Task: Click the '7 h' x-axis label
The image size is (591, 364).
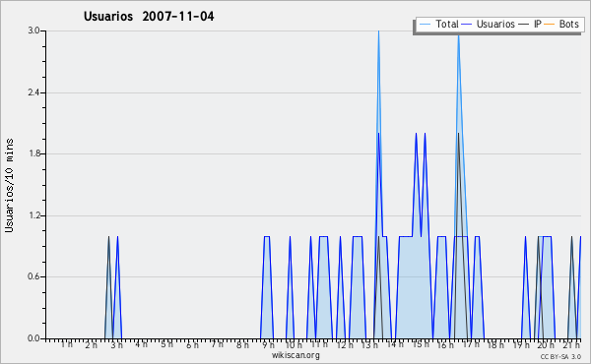Action: pyautogui.click(x=217, y=344)
